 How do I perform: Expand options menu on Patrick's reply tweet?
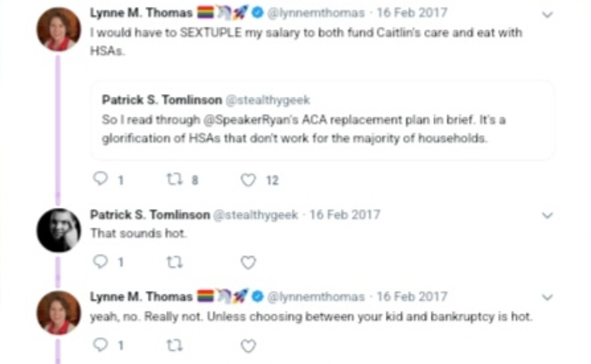coord(547,216)
